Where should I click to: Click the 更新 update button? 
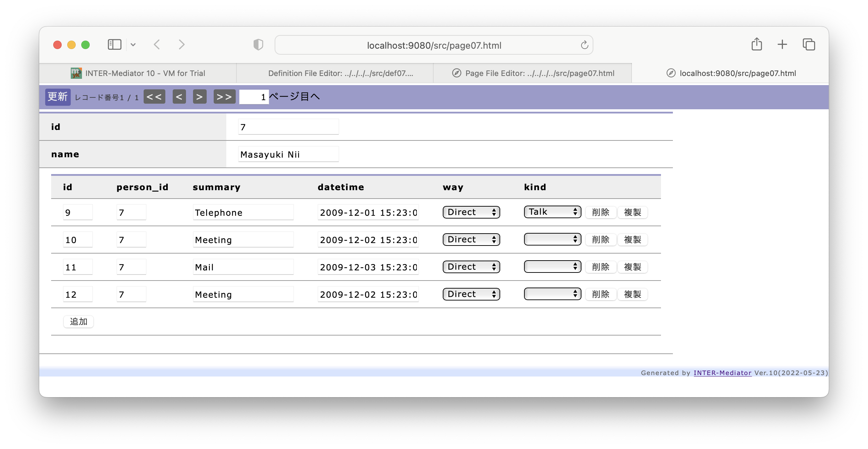click(x=58, y=97)
